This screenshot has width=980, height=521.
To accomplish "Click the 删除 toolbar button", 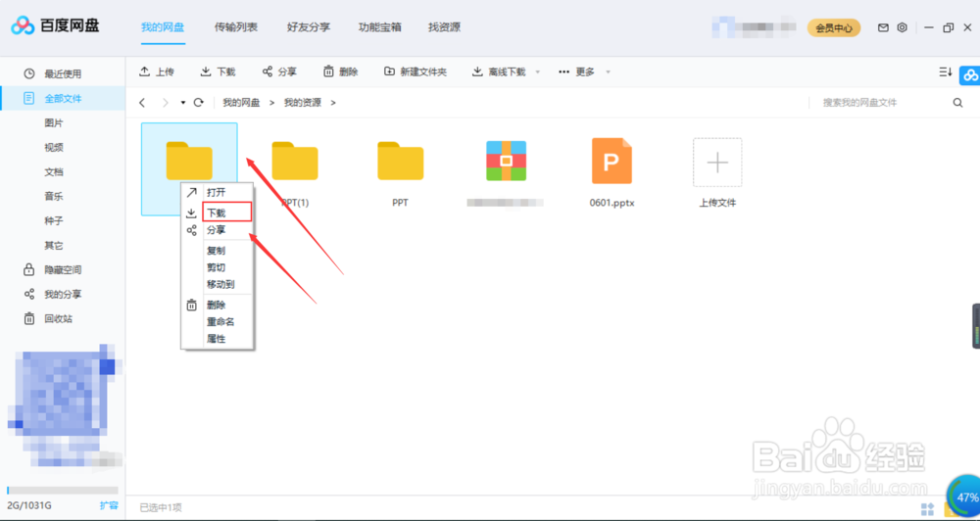I will (x=341, y=71).
